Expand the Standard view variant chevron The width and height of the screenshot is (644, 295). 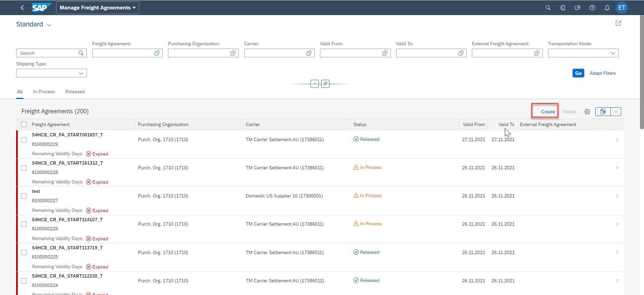(x=49, y=25)
